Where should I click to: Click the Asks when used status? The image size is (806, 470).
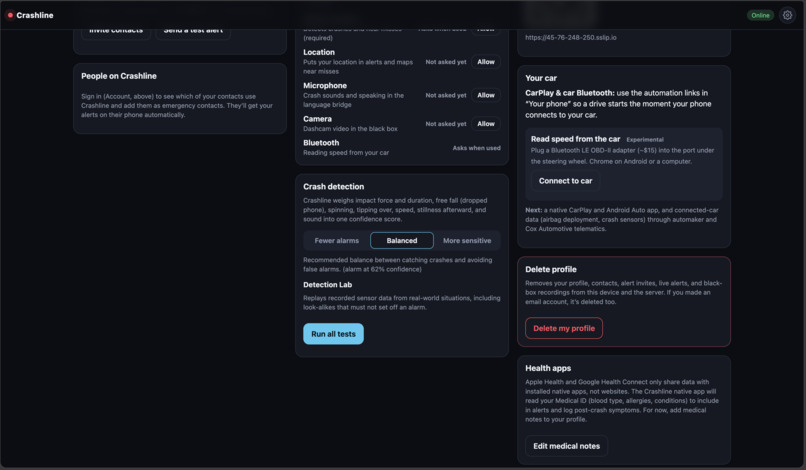[x=476, y=148]
